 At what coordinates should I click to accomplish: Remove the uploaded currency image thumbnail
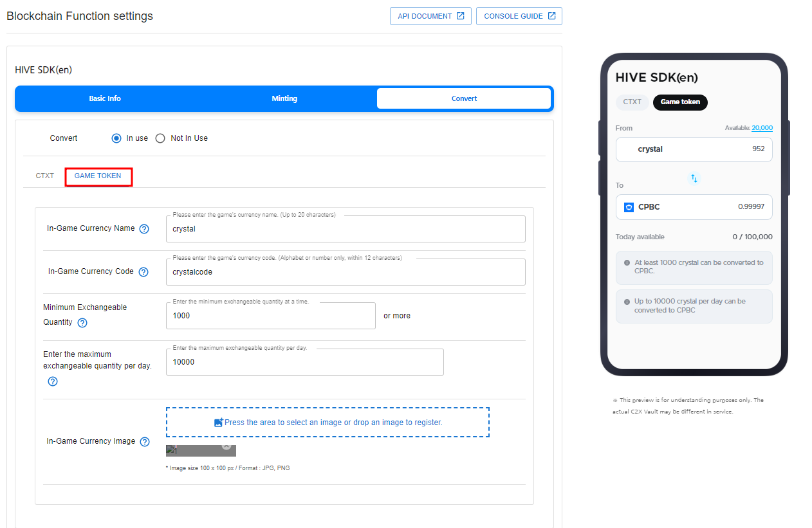point(226,446)
